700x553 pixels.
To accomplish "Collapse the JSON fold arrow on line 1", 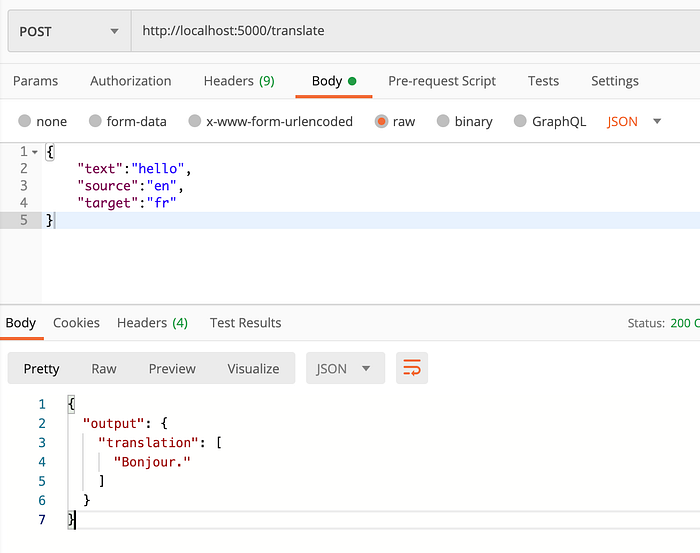I will click(x=35, y=152).
